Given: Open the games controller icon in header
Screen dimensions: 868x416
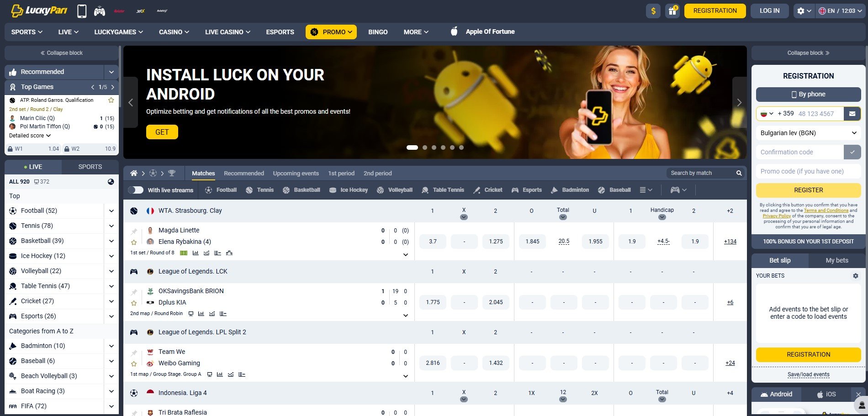Looking at the screenshot, I should coord(100,11).
